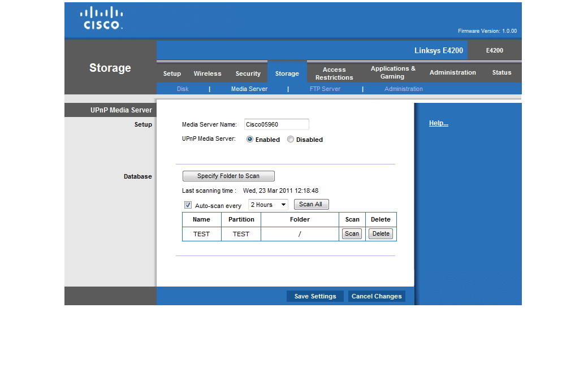This screenshot has height=390, width=588.
Task: Toggle the Auto-scan every checkbox
Action: coord(188,205)
